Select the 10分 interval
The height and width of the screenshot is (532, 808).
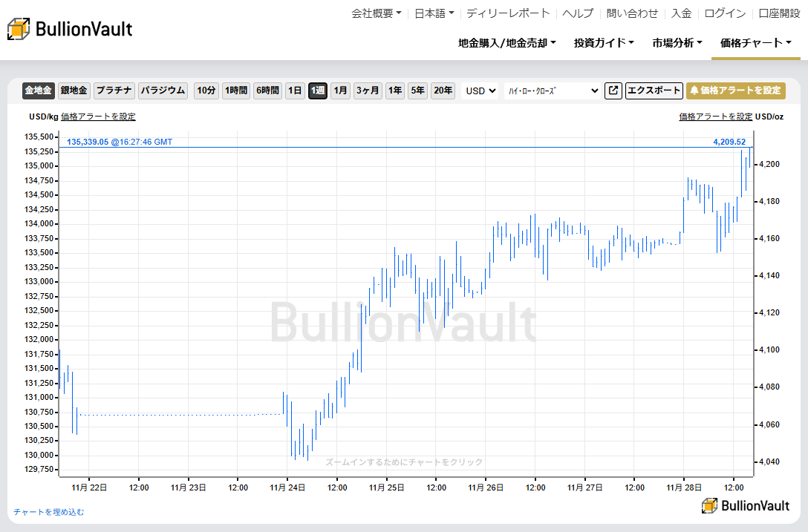click(x=206, y=91)
